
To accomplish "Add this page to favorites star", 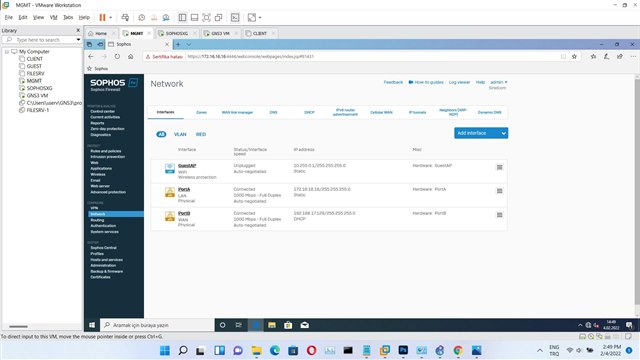I will click(x=574, y=56).
